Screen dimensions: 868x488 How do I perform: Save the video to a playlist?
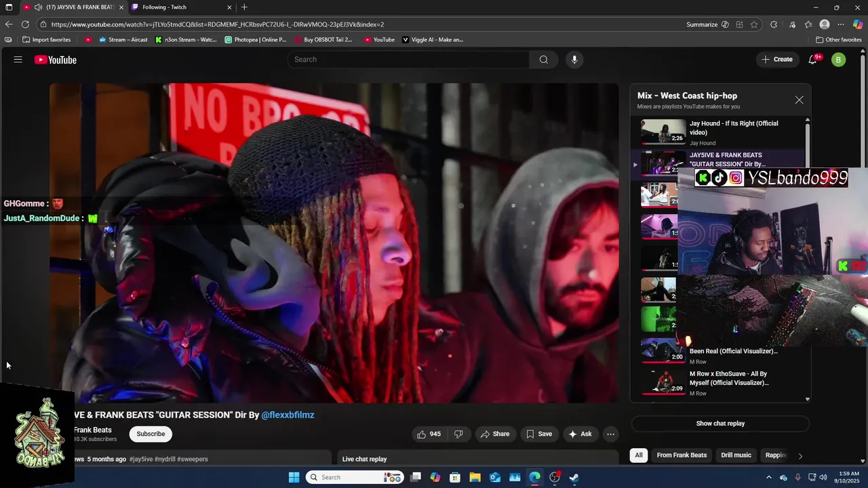tap(539, 434)
